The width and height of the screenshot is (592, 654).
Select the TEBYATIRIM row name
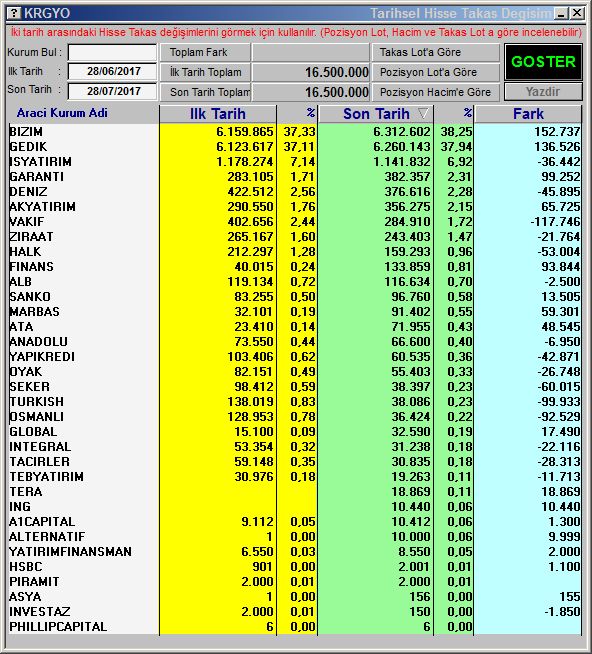pyautogui.click(x=46, y=477)
